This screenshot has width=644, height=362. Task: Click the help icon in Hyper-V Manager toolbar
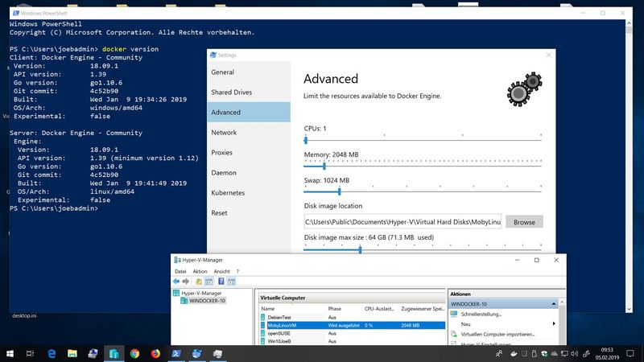221,282
